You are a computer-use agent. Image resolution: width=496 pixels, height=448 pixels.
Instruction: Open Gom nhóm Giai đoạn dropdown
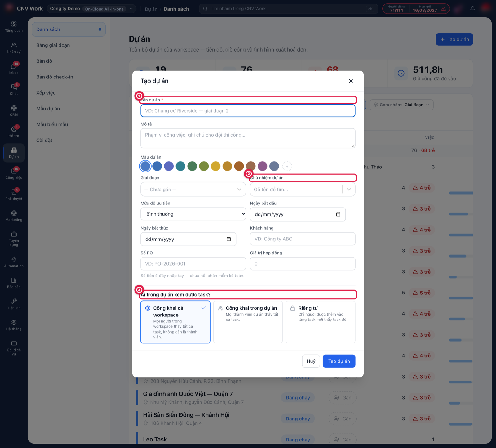(x=401, y=105)
